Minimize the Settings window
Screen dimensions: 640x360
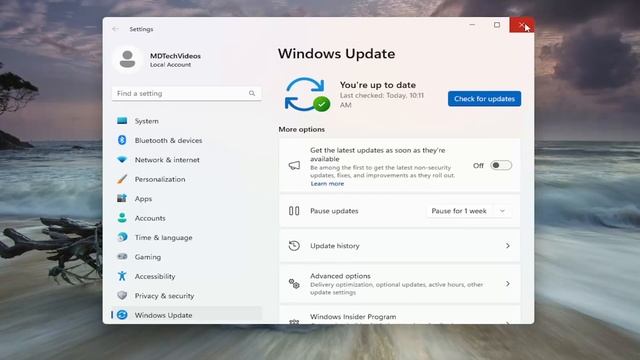click(472, 25)
